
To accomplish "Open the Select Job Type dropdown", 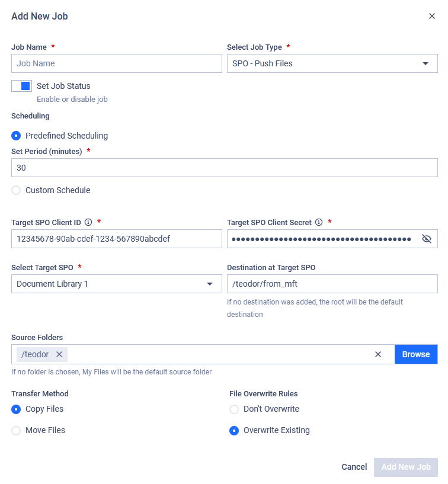I will coord(332,63).
